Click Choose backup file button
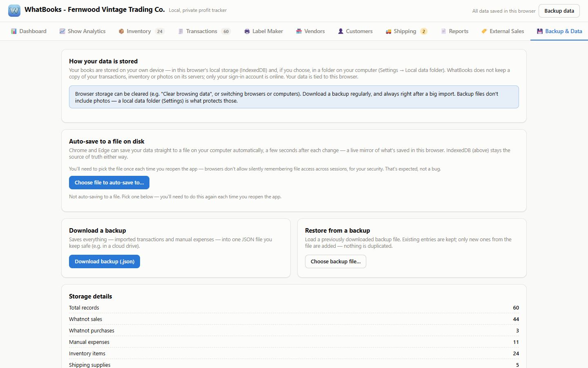 point(336,261)
